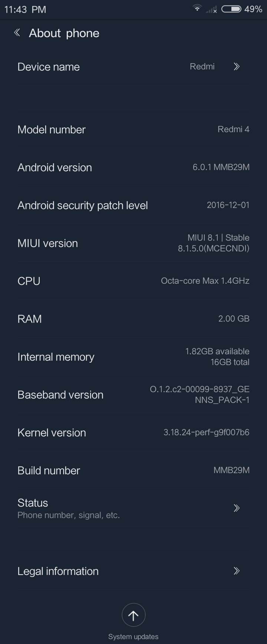The height and width of the screenshot is (644, 267).
Task: Tap the Build number row
Action: pyautogui.click(x=133, y=471)
